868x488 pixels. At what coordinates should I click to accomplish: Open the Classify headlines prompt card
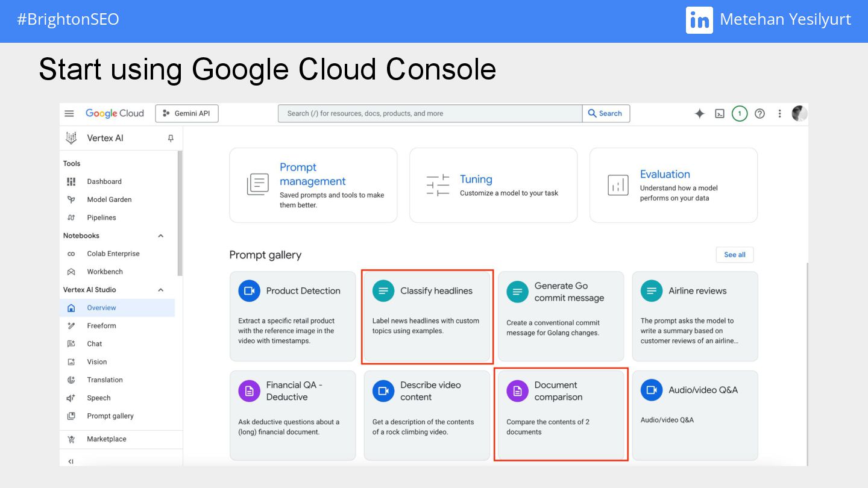point(427,316)
